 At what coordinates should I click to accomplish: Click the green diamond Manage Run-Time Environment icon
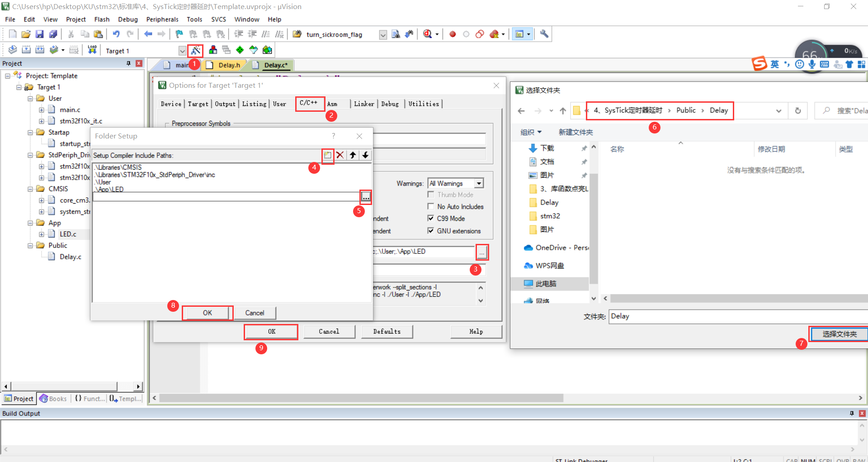click(240, 50)
